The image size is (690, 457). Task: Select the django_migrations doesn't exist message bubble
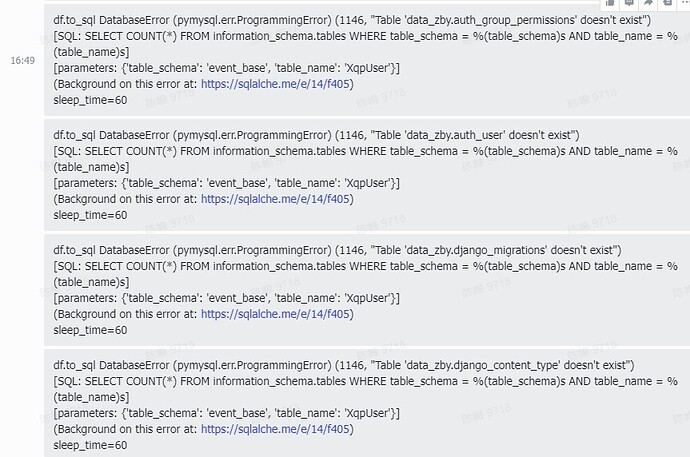(367, 290)
